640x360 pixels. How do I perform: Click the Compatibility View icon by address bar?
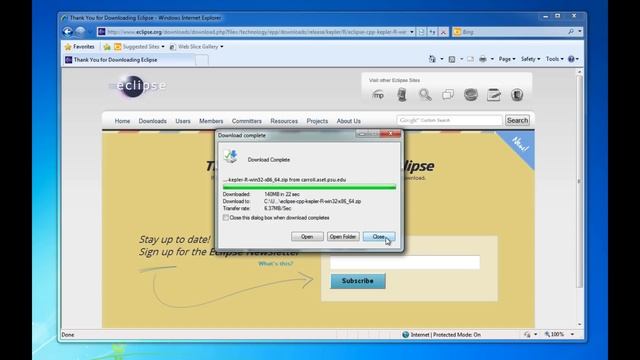pos(422,32)
